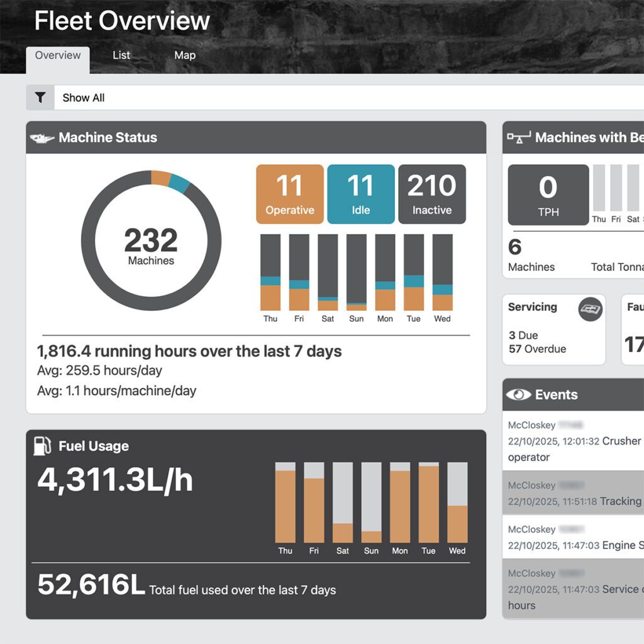Open the Show All filter field
Viewport: 644px width, 644px height.
click(346, 97)
